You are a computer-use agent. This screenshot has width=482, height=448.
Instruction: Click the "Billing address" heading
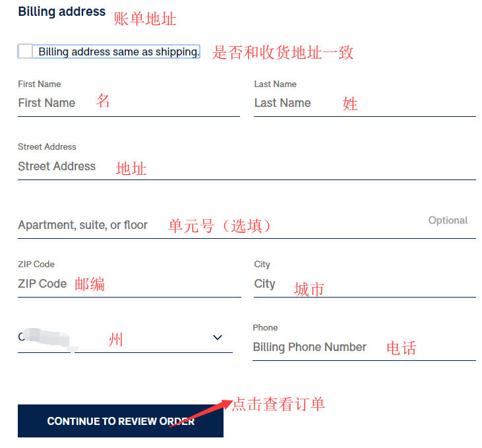tap(62, 12)
